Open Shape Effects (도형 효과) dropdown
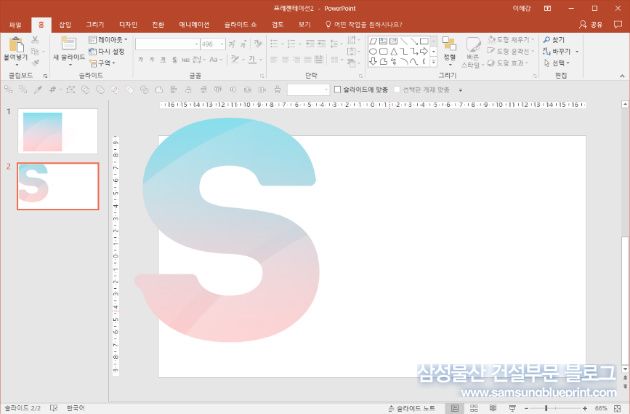The image size is (630, 414). tap(507, 63)
